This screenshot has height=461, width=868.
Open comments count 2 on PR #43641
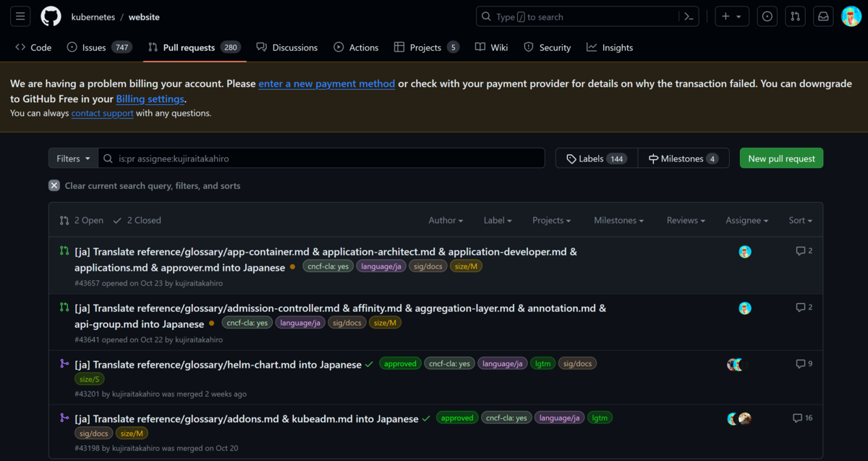coord(804,308)
